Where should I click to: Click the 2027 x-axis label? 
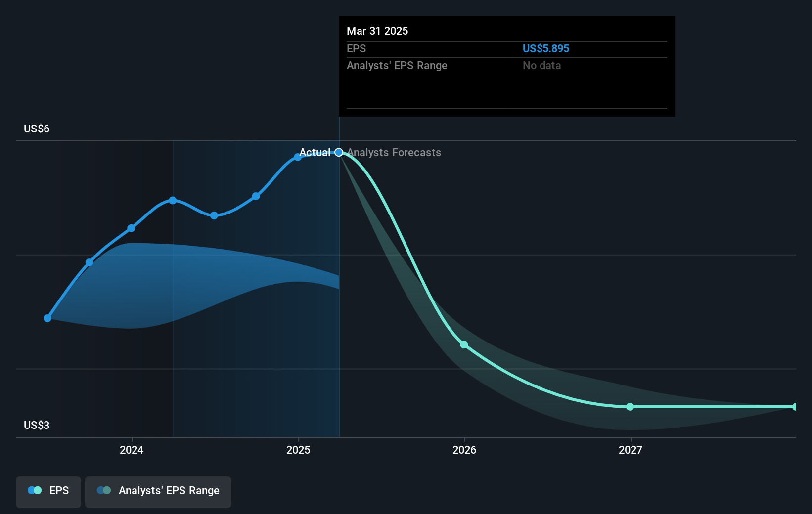631,450
